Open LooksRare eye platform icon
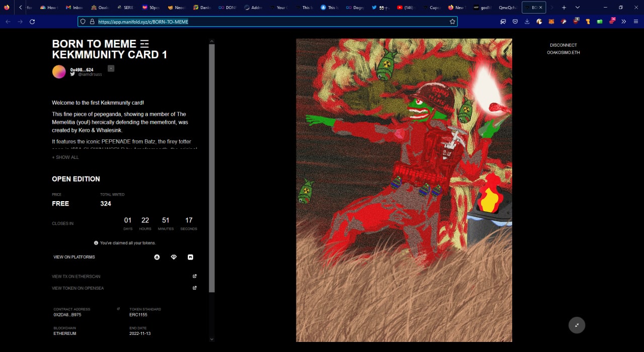The width and height of the screenshot is (644, 352). pos(174,257)
